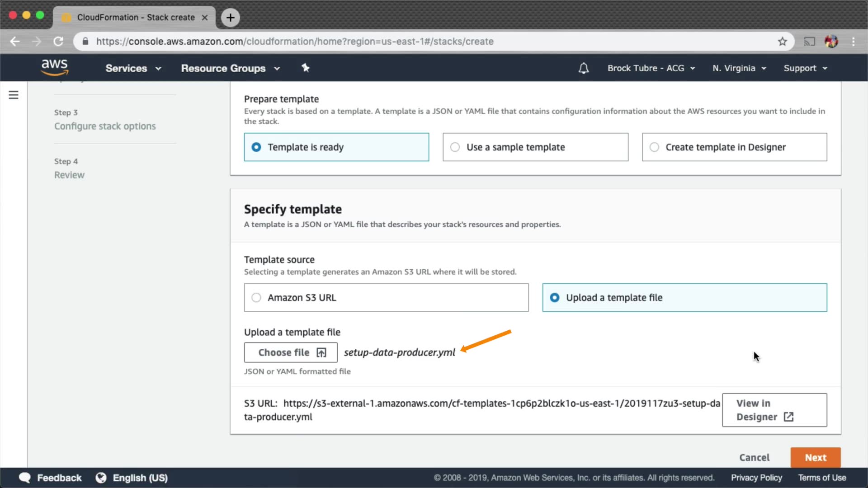Bookmark page with the star icon
868x488 pixels.
coord(783,42)
